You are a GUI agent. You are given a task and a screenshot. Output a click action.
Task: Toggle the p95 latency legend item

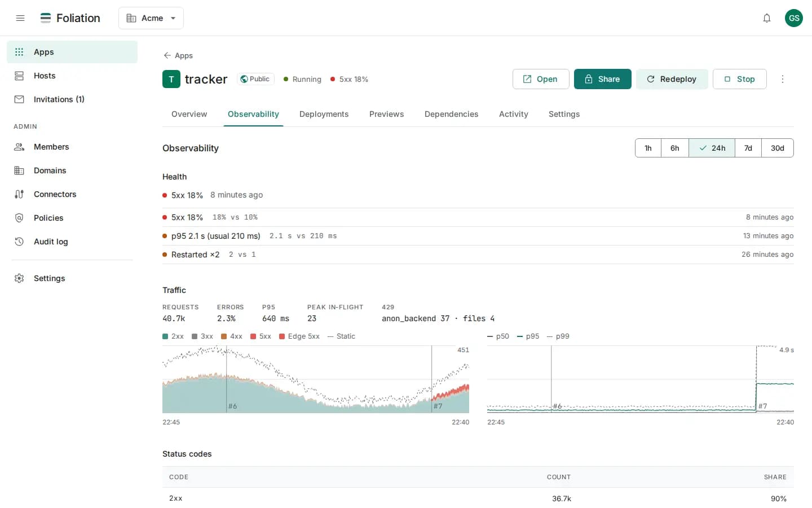tap(528, 336)
